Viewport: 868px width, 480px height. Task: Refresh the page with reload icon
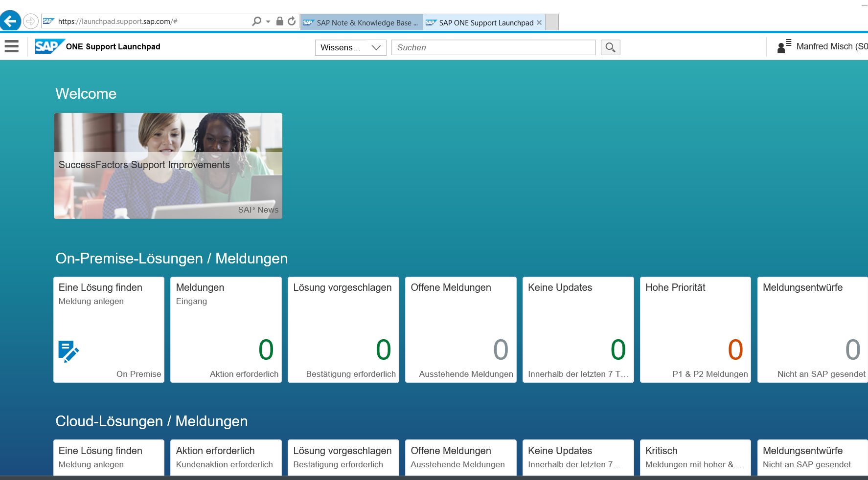[x=292, y=21]
